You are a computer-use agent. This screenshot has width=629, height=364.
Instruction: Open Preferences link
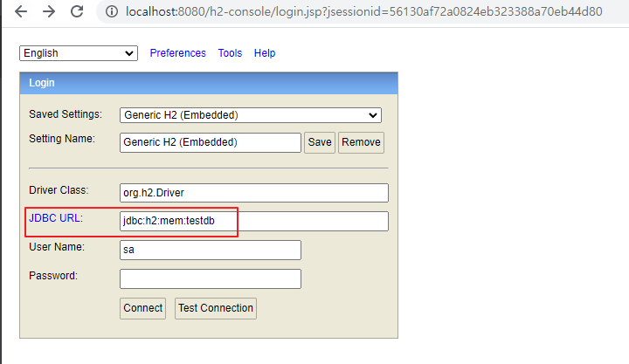click(177, 53)
